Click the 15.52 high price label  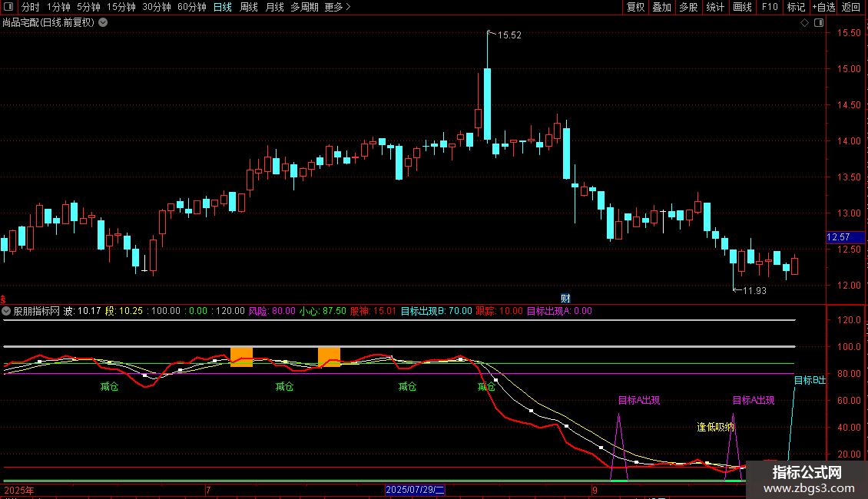click(509, 35)
